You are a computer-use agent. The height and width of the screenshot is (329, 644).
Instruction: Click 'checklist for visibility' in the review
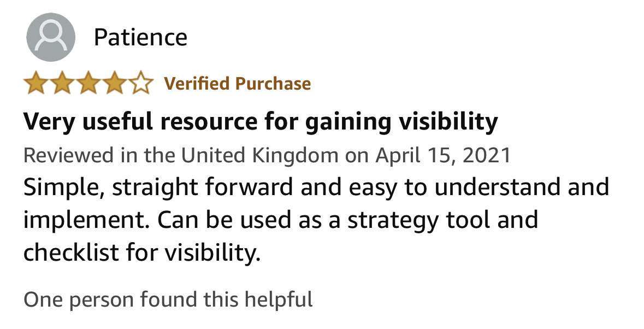pyautogui.click(x=141, y=252)
